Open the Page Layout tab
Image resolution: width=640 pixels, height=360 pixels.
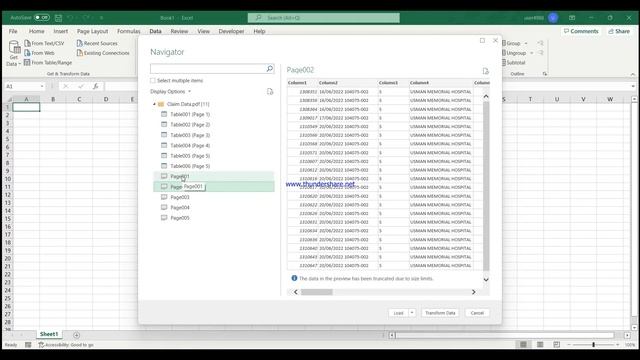tap(92, 31)
